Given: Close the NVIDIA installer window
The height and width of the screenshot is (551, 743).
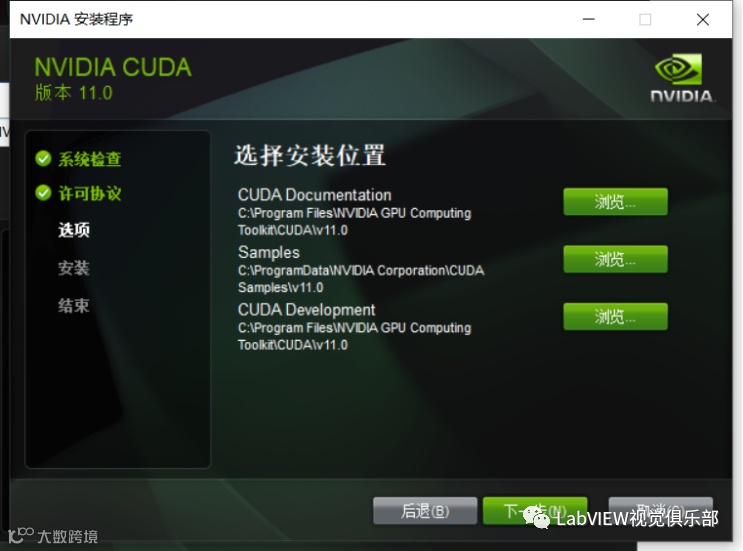Looking at the screenshot, I should 703,19.
